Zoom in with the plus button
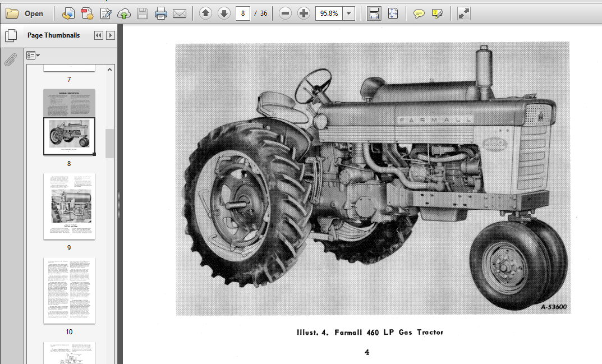The image size is (602, 364). click(x=304, y=13)
